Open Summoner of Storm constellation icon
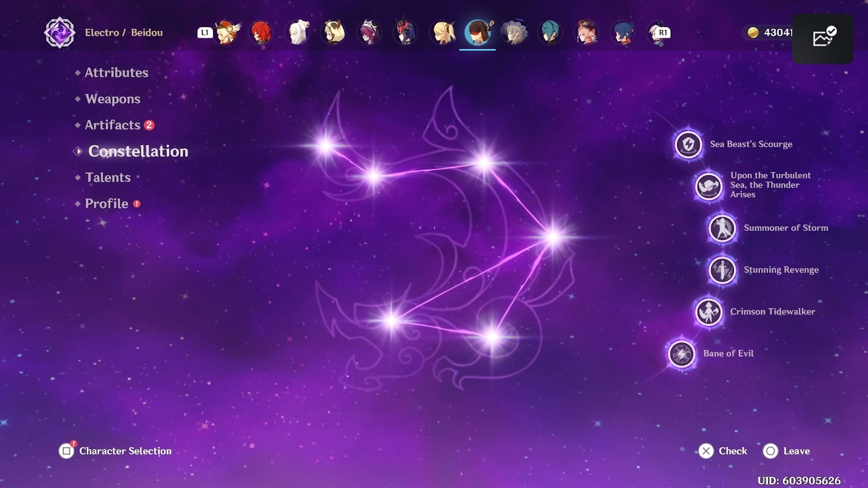 [722, 228]
